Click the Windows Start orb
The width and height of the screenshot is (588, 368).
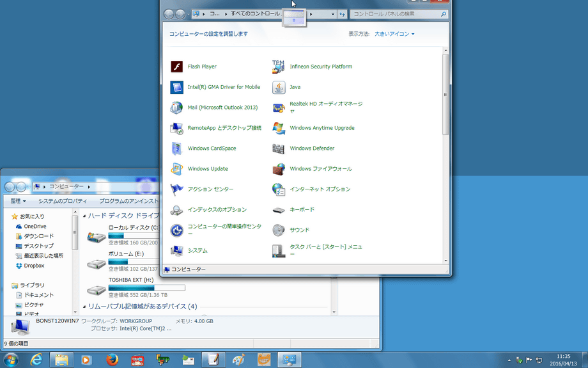[10, 360]
